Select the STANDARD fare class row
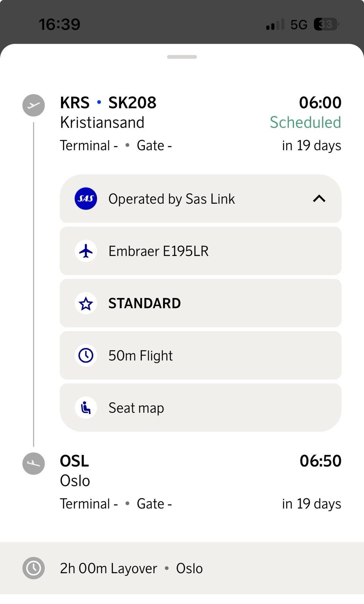364x604 pixels. tap(201, 303)
